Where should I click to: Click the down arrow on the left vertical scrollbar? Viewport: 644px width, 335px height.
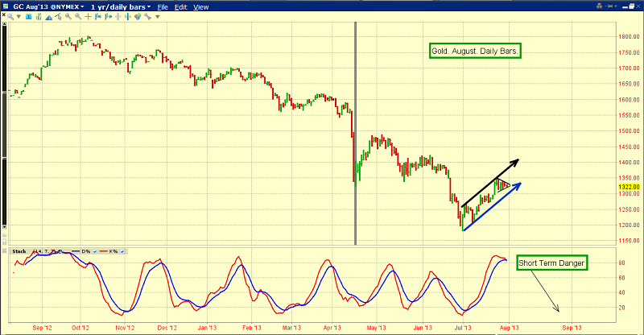(5, 227)
